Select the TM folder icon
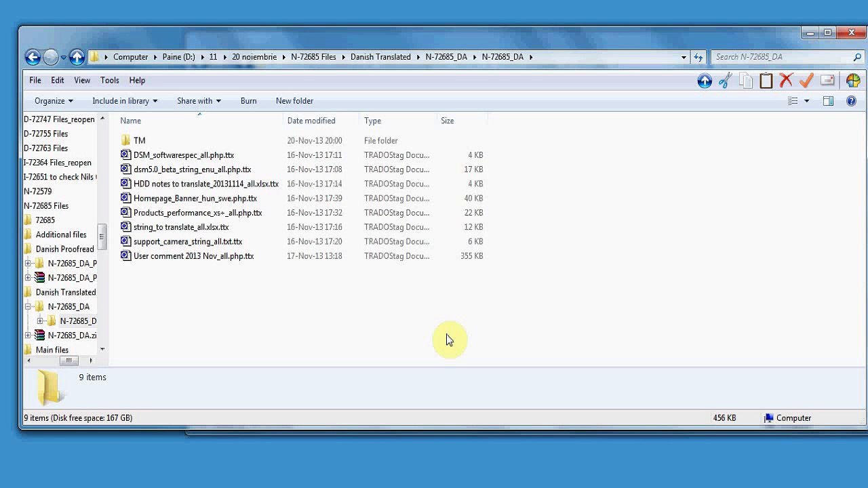This screenshot has width=868, height=488. (x=125, y=140)
